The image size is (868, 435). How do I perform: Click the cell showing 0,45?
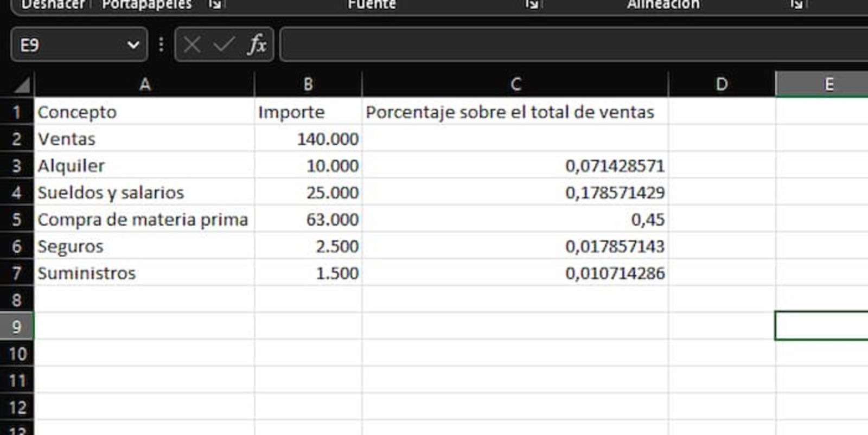pos(515,219)
